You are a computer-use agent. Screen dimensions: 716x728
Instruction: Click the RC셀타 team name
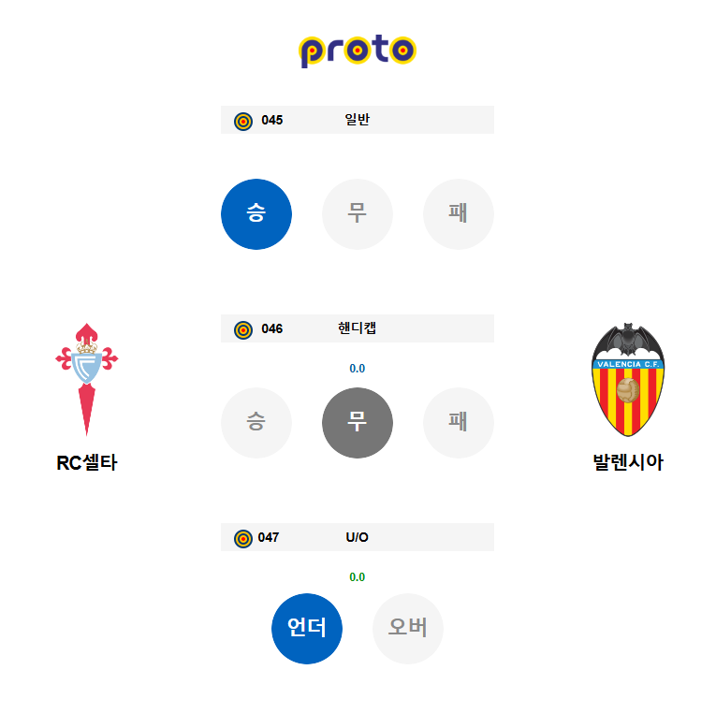(87, 462)
